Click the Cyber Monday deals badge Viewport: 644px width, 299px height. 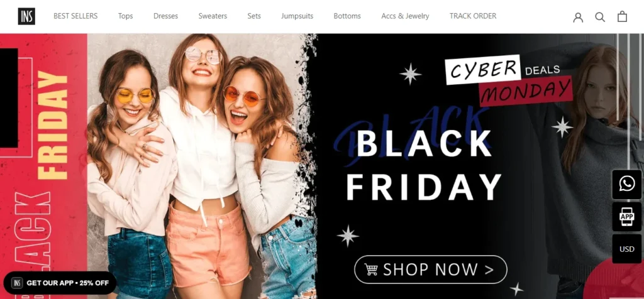[508, 80]
